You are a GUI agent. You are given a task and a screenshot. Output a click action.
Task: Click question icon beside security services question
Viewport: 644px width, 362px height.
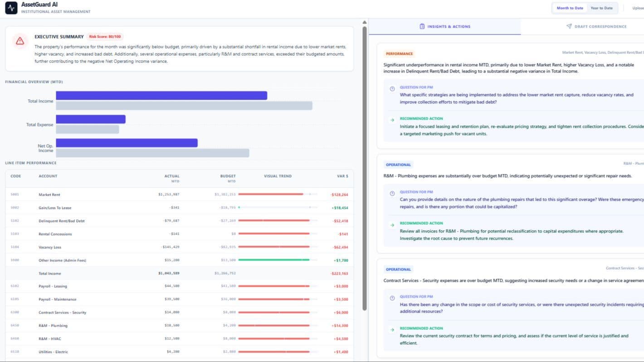coord(392,298)
